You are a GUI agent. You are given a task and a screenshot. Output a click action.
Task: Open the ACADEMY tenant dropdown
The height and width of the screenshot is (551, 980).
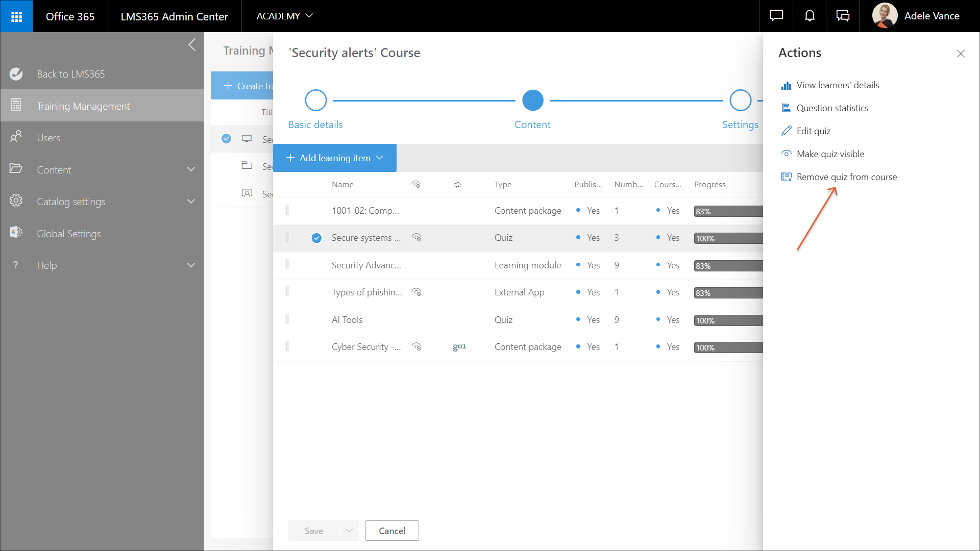284,16
